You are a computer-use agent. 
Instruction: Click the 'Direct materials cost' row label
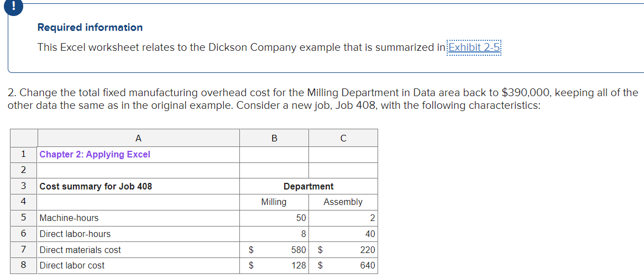click(138, 250)
